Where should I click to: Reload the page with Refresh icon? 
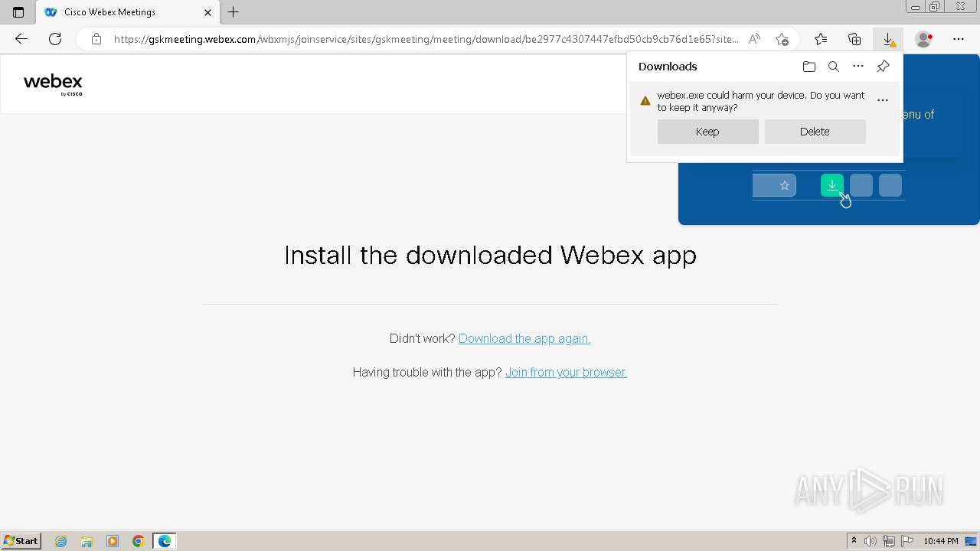click(x=55, y=39)
